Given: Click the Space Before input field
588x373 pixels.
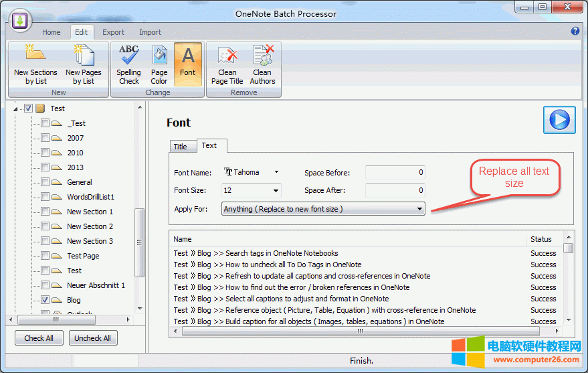Looking at the screenshot, I should (395, 172).
